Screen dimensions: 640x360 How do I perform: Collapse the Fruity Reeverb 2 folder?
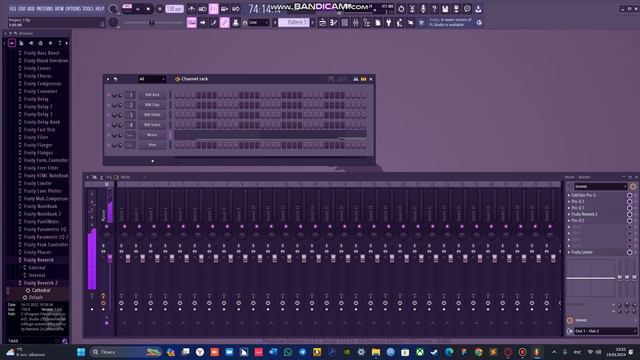(40, 283)
